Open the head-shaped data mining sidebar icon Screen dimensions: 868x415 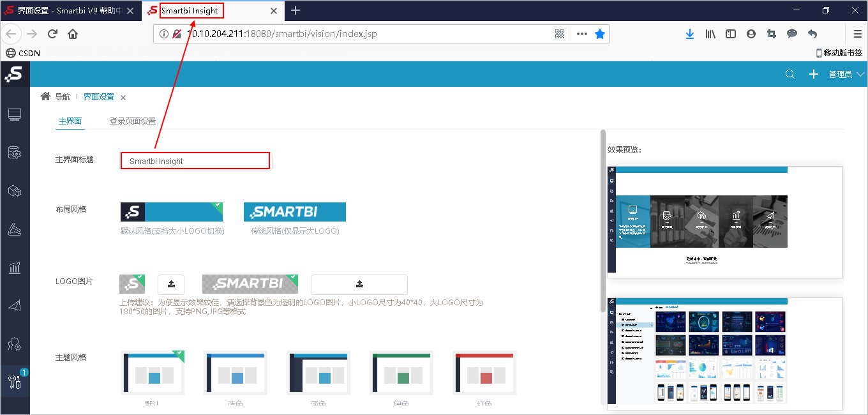click(x=15, y=344)
